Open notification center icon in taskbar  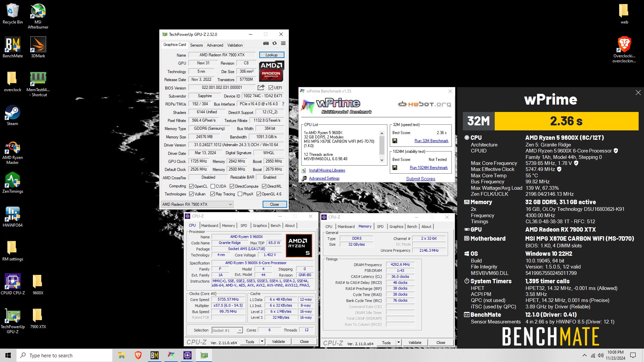tap(633, 355)
